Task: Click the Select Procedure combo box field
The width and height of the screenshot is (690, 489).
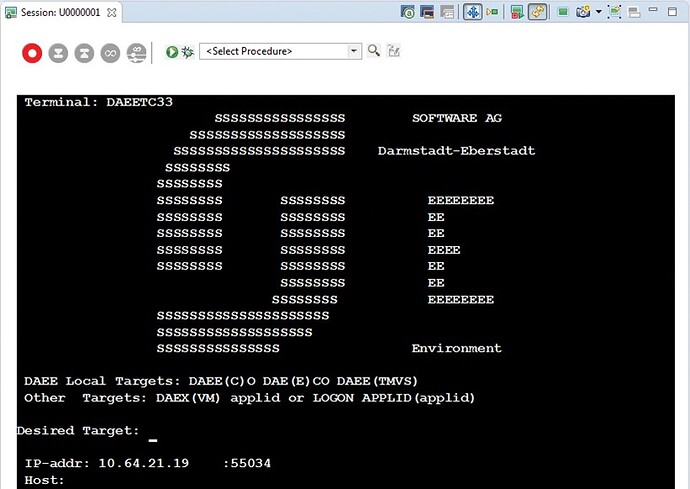Action: (280, 51)
